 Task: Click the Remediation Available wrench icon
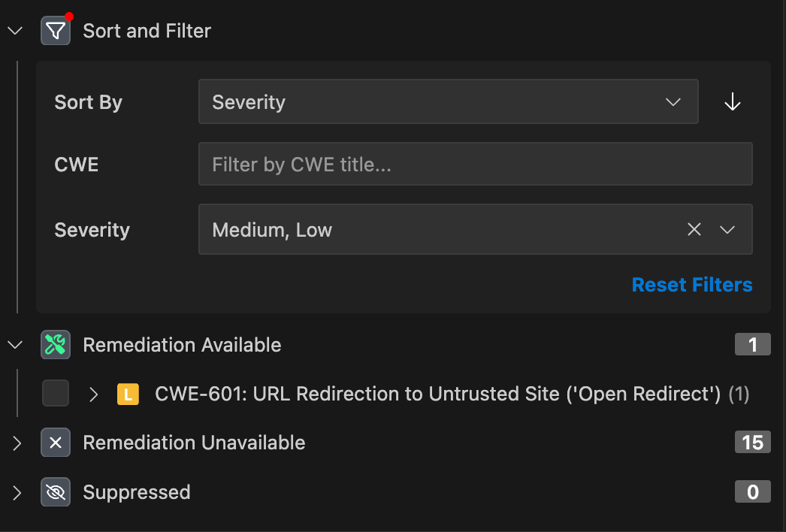(x=56, y=345)
